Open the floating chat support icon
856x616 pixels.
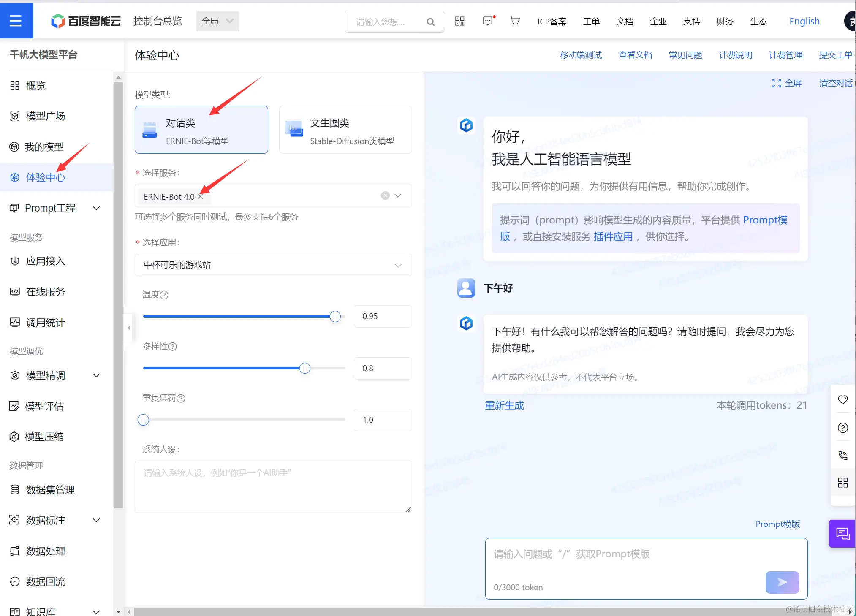[x=842, y=534]
